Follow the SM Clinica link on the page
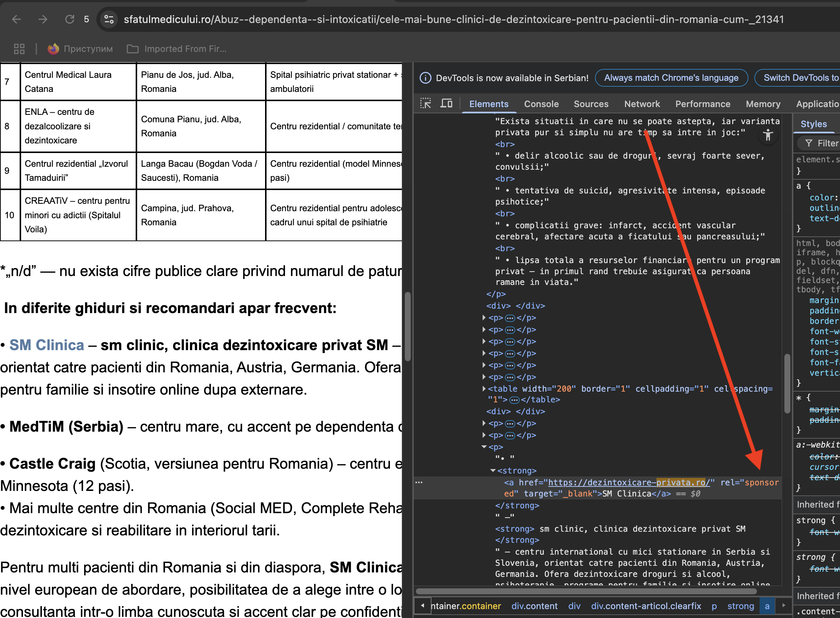The height and width of the screenshot is (618, 840). point(47,345)
